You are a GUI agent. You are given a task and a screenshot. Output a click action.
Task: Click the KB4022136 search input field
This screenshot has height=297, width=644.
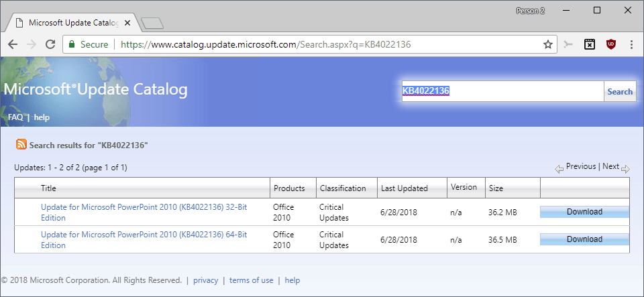coord(502,91)
